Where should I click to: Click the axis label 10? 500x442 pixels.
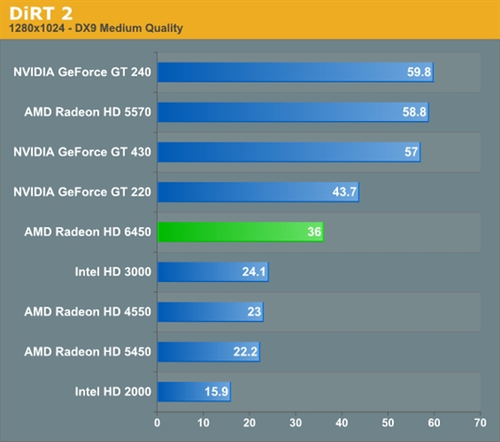(203, 423)
